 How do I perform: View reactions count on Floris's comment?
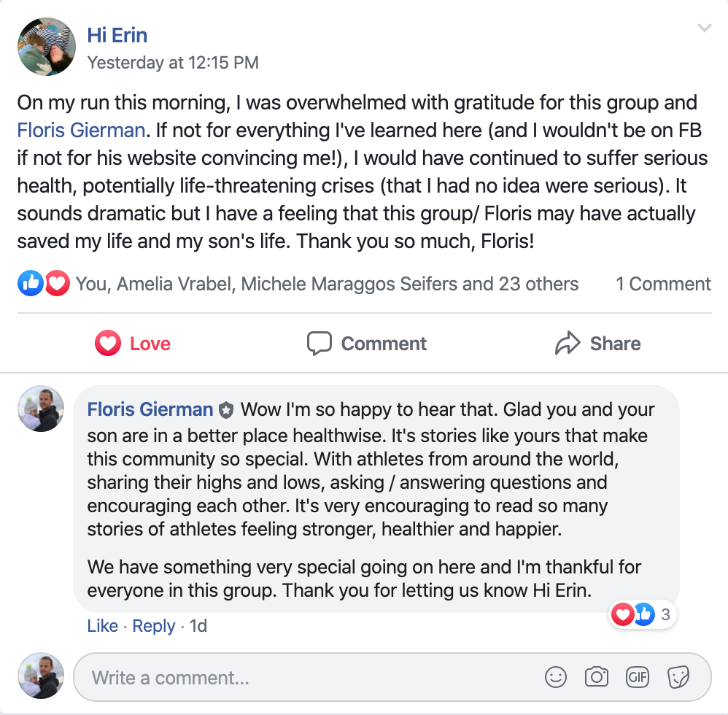(x=643, y=615)
